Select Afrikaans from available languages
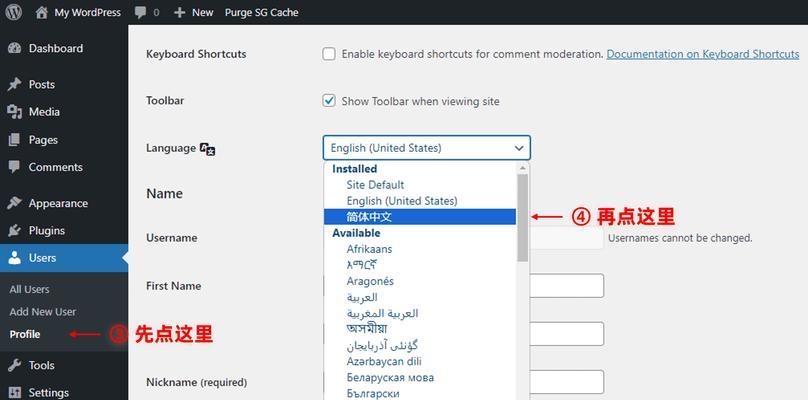The height and width of the screenshot is (400, 808). point(420,249)
